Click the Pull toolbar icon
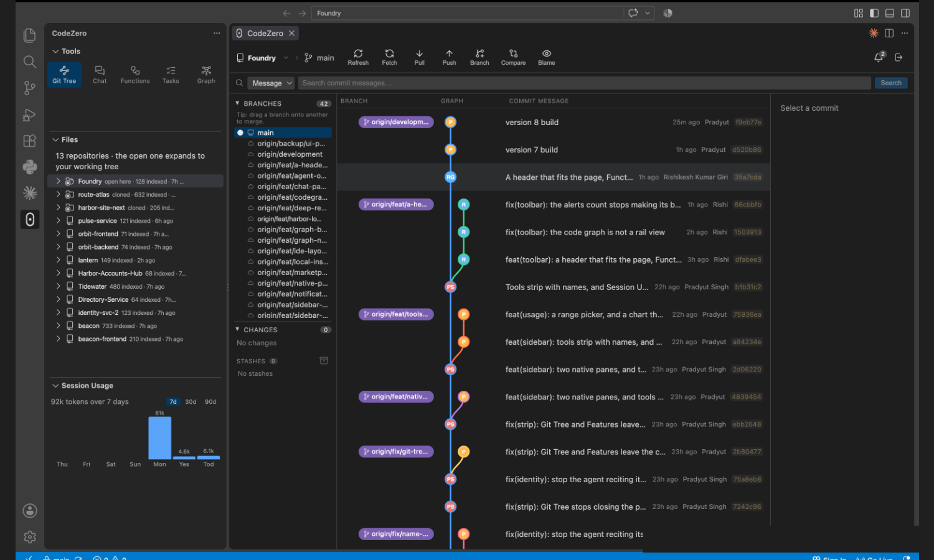934x560 pixels. click(x=419, y=57)
